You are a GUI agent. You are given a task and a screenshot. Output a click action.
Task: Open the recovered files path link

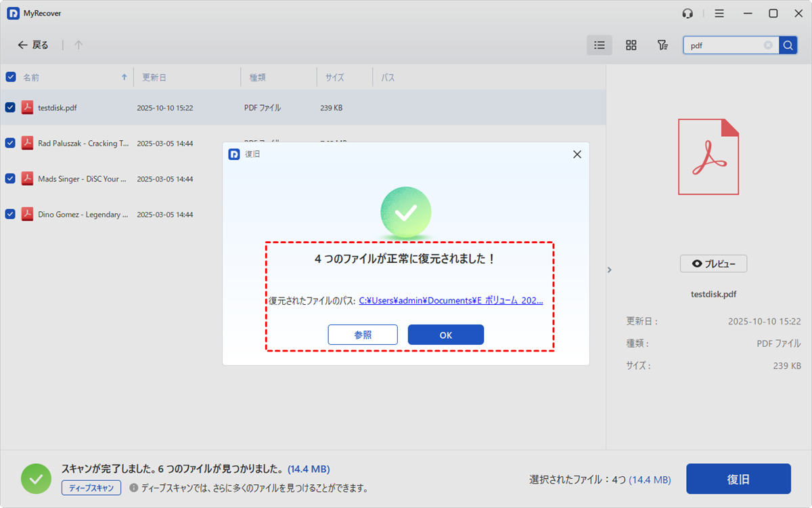(x=451, y=301)
